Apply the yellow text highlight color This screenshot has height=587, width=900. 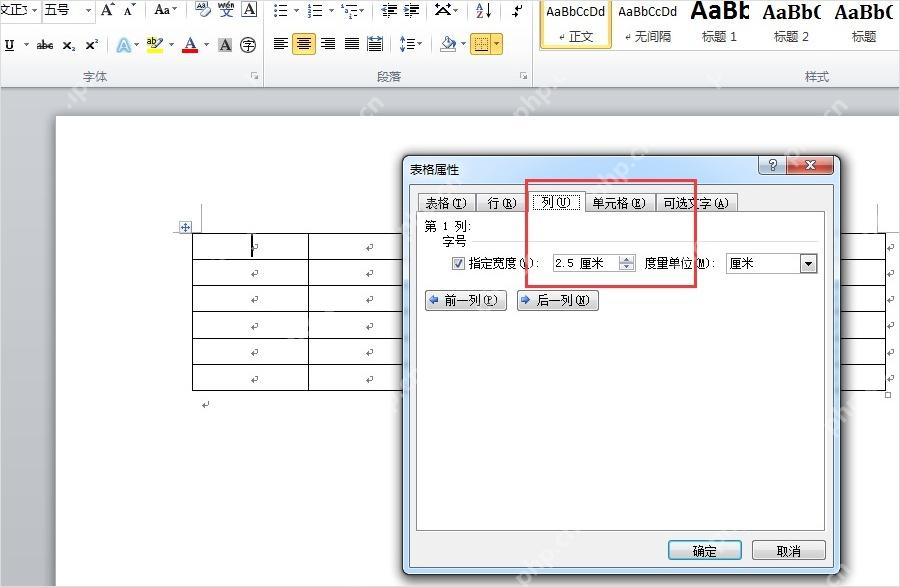pyautogui.click(x=154, y=45)
